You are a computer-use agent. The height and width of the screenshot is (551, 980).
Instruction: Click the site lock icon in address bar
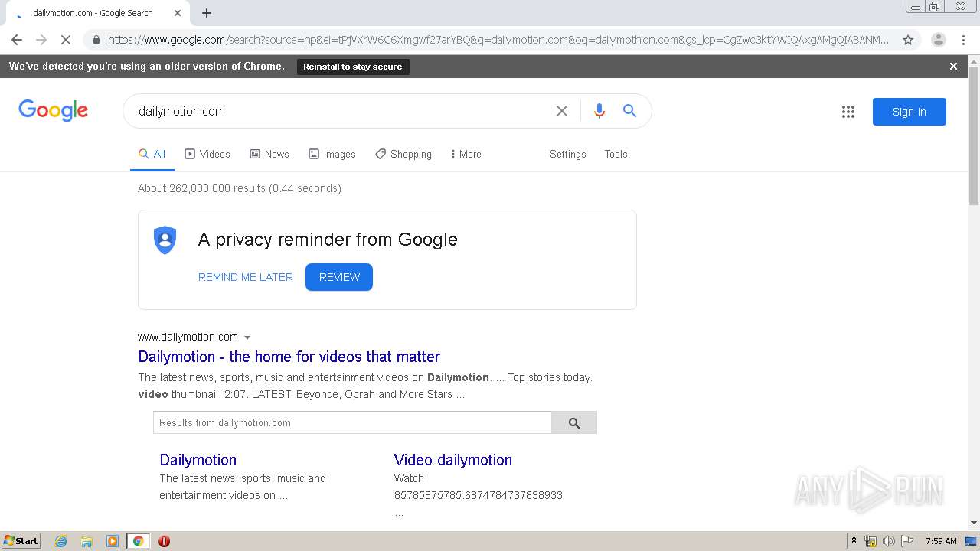pos(96,40)
